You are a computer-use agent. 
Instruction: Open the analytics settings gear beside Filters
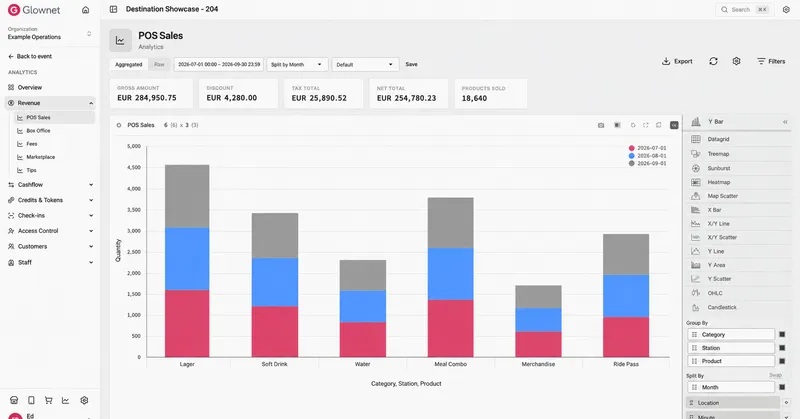736,61
